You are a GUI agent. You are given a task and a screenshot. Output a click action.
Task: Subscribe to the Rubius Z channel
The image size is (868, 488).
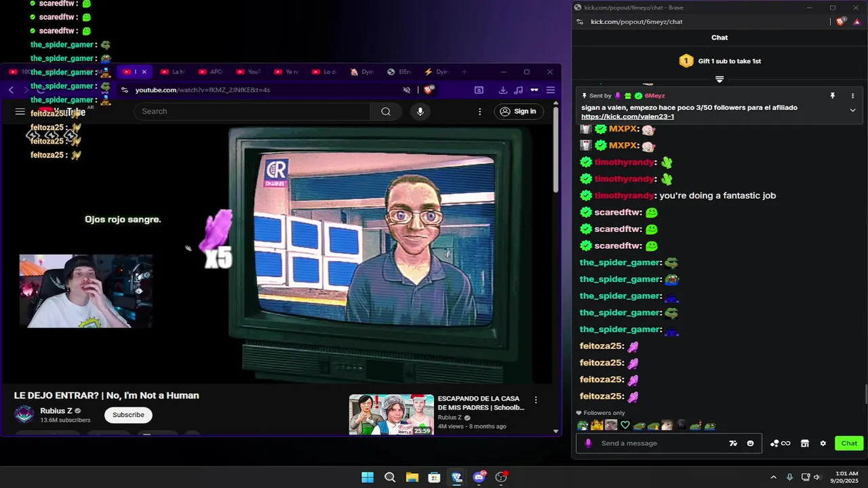[128, 415]
